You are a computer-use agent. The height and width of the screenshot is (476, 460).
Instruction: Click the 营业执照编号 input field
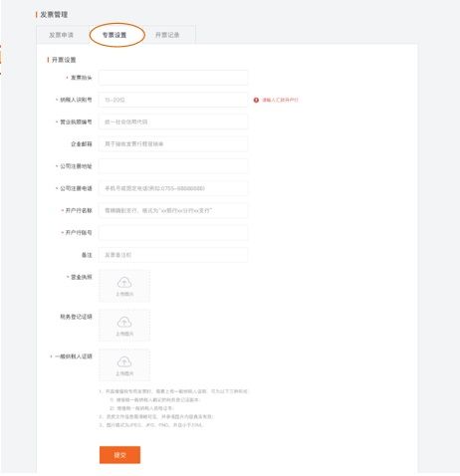[x=173, y=121]
